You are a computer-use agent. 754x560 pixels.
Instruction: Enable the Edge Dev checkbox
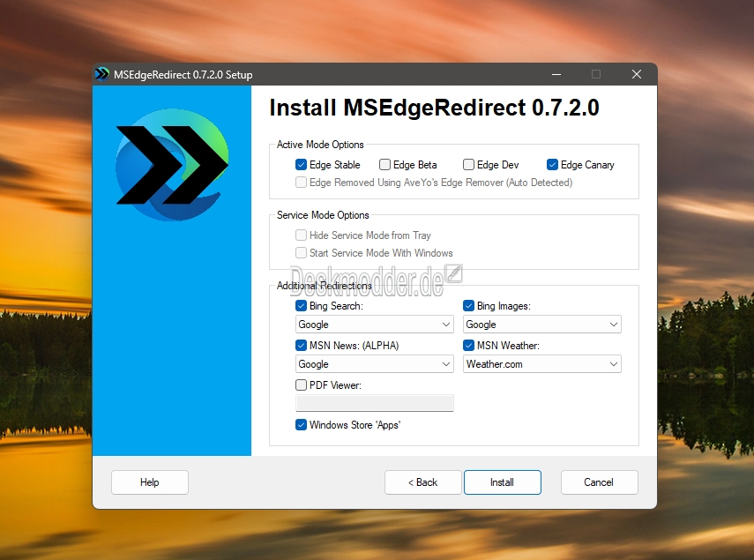click(x=468, y=165)
